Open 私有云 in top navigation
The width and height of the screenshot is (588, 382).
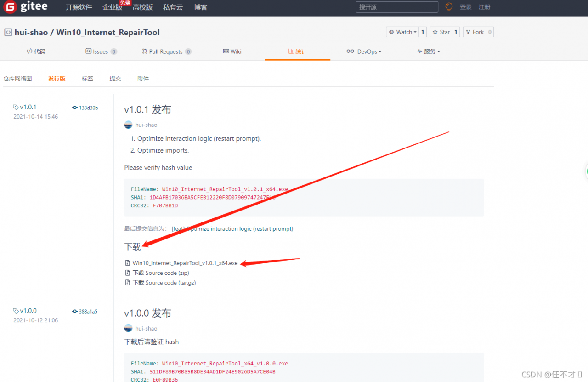pyautogui.click(x=173, y=7)
